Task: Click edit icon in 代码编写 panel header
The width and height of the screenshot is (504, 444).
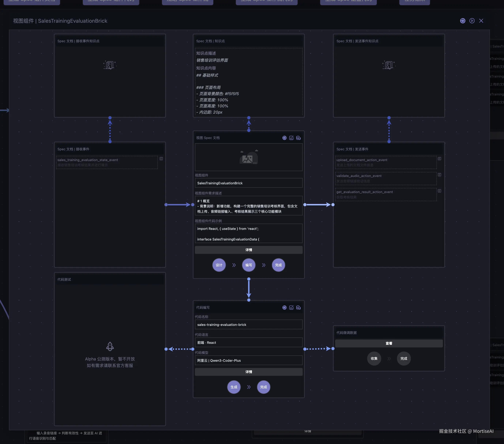Action: click(x=291, y=307)
